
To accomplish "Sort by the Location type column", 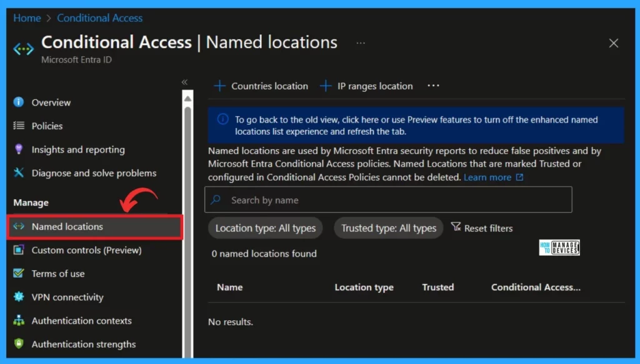I will 364,287.
